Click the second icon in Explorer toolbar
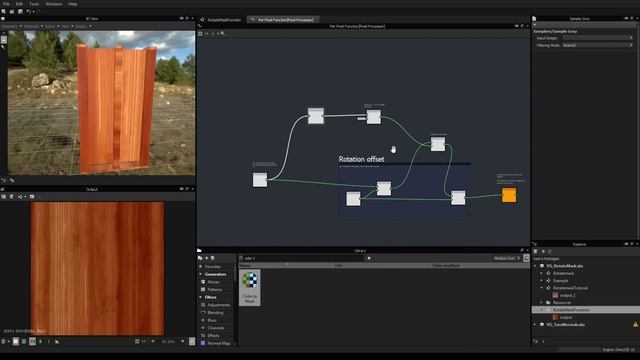 (x=543, y=251)
